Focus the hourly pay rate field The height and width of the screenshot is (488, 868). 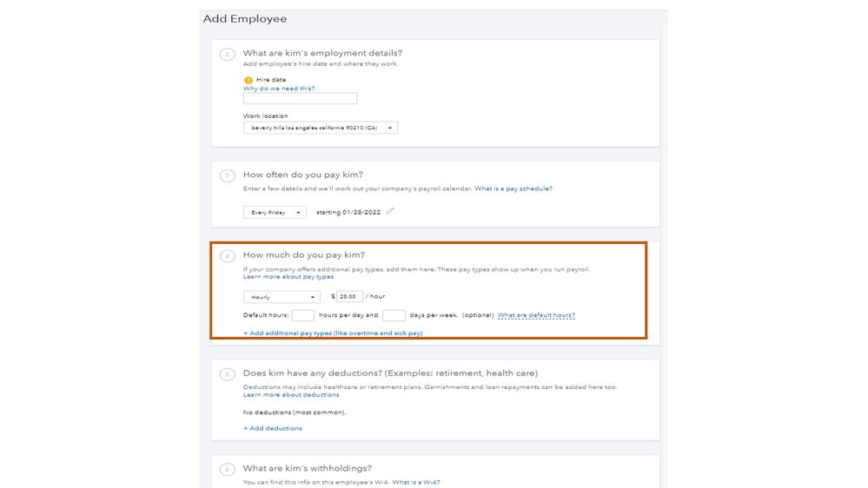pos(349,297)
